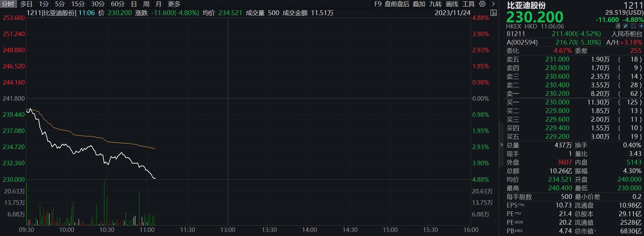Toggle 九转 indicator

(436, 4)
